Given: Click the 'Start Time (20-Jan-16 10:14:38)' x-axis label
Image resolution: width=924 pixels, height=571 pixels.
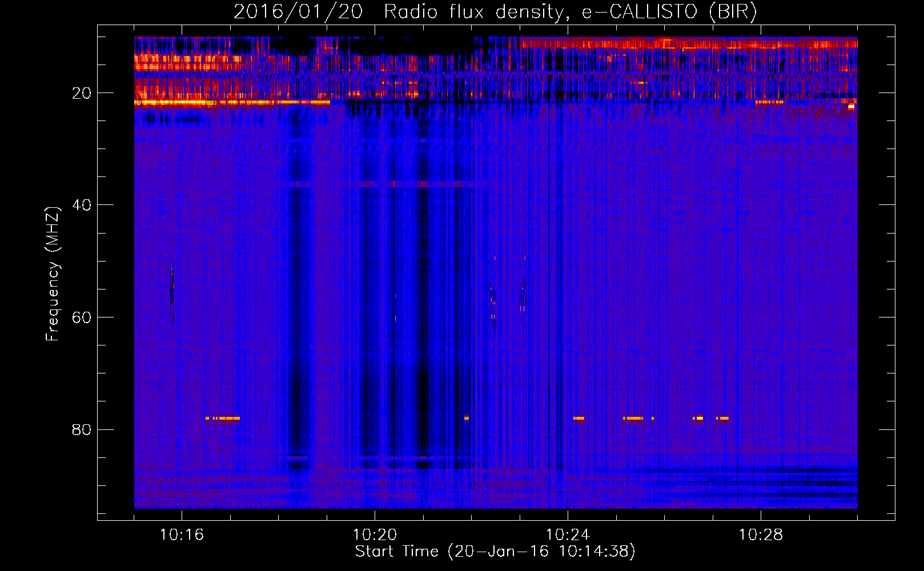Looking at the screenshot, I should point(495,552).
